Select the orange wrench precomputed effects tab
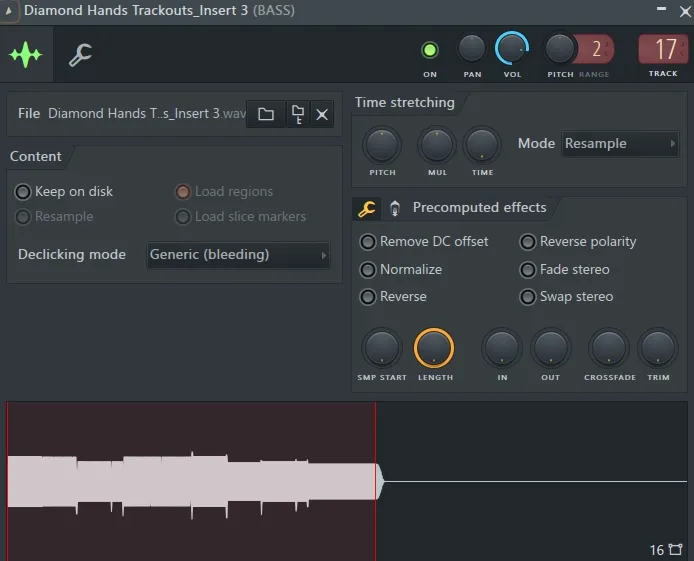Viewport: 694px width, 561px height. 366,208
